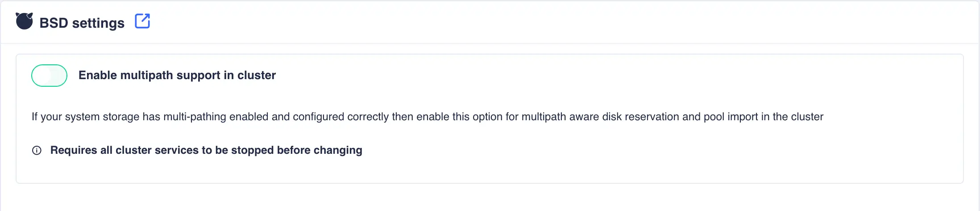This screenshot has height=211, width=980.
Task: Click the phrase "pool import in the cluster"
Action: tap(763, 117)
